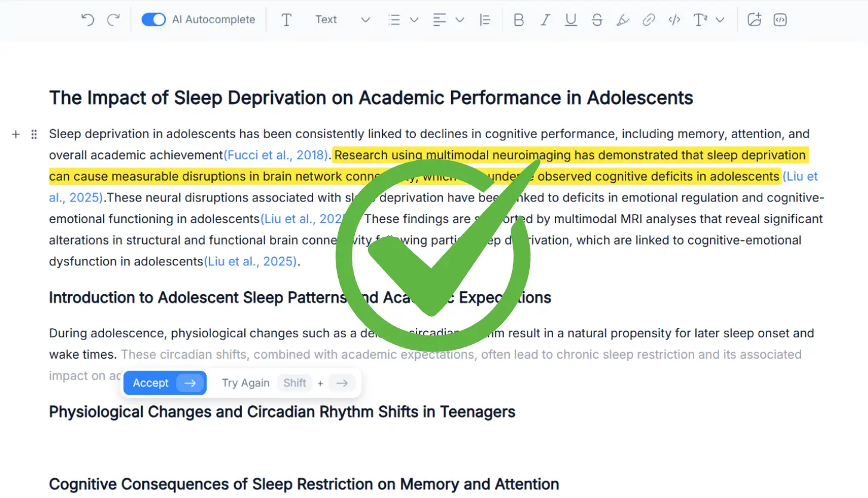868x498 pixels.
Task: Open the Text style dropdown
Action: [342, 20]
